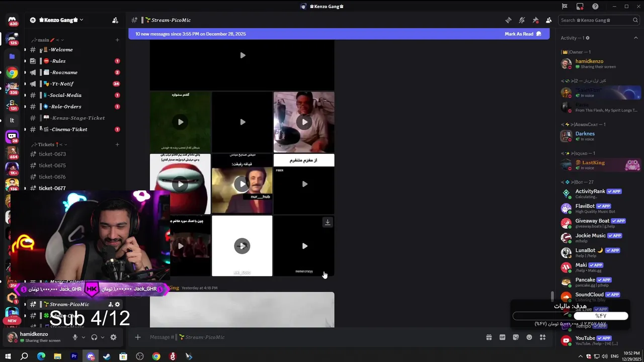Click the search magnifier icon
The height and width of the screenshot is (362, 644).
635,20
